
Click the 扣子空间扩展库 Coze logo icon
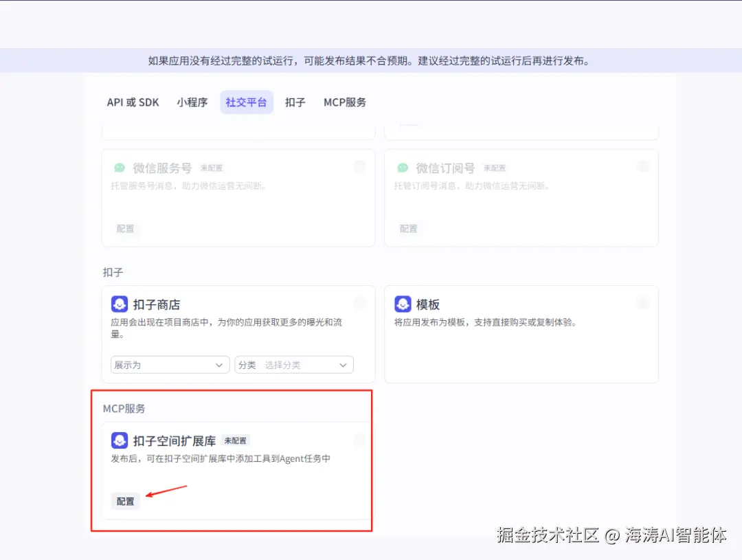[x=120, y=440]
